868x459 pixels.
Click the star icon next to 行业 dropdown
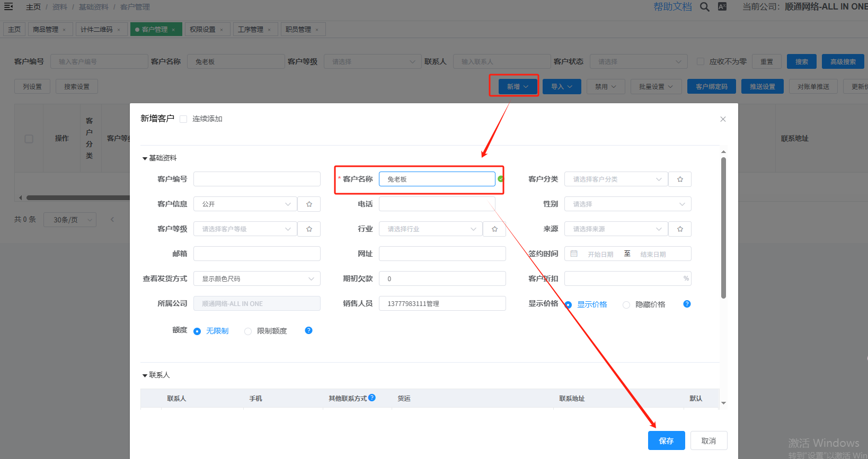tap(494, 229)
